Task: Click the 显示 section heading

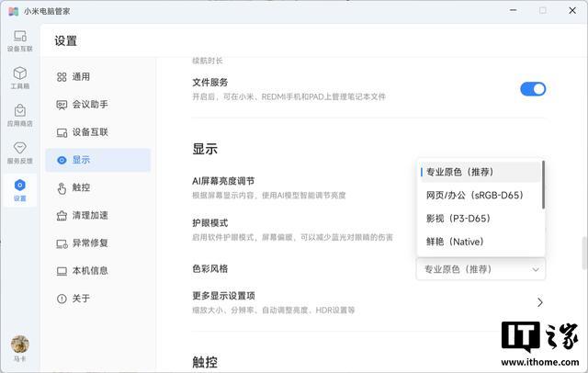Action: pos(205,149)
